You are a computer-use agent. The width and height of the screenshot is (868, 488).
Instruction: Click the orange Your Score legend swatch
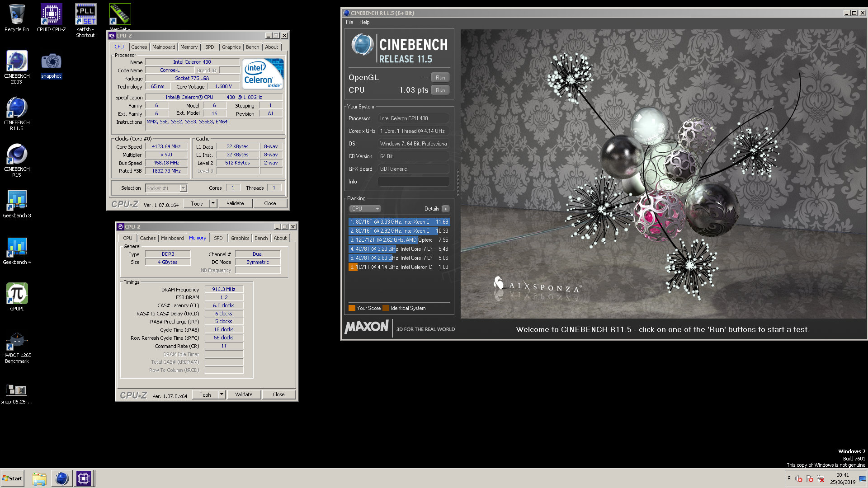click(x=352, y=308)
